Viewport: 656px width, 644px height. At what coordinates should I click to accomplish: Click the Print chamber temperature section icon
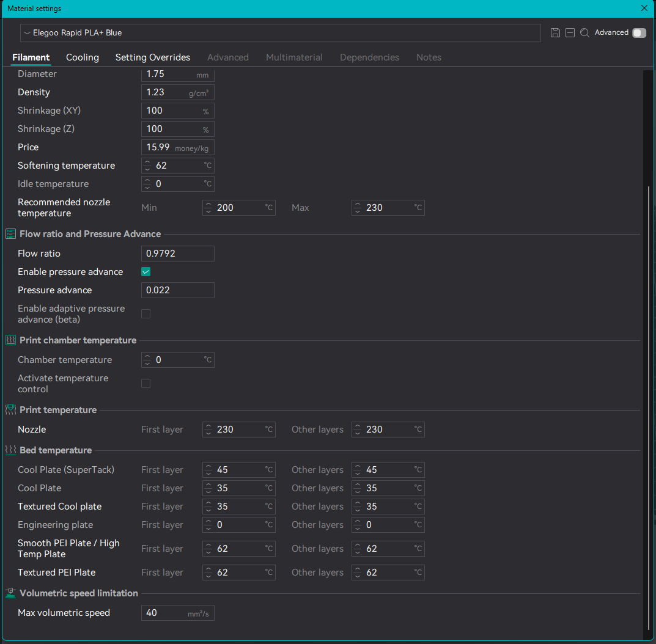10,340
